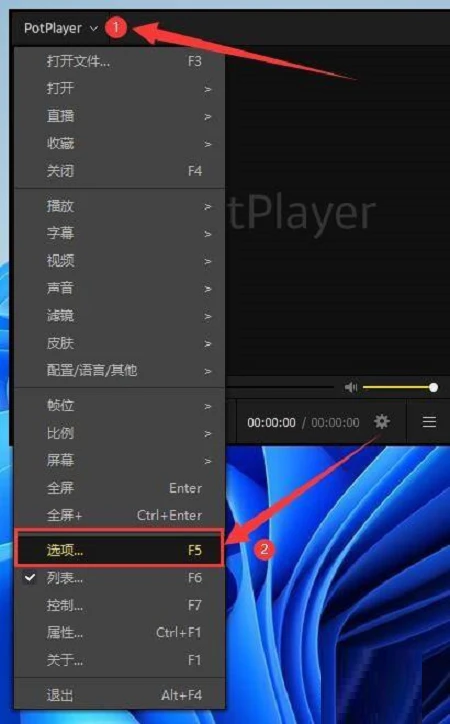The image size is (450, 724).
Task: Open the 皮肤 submenu
Action: (120, 343)
